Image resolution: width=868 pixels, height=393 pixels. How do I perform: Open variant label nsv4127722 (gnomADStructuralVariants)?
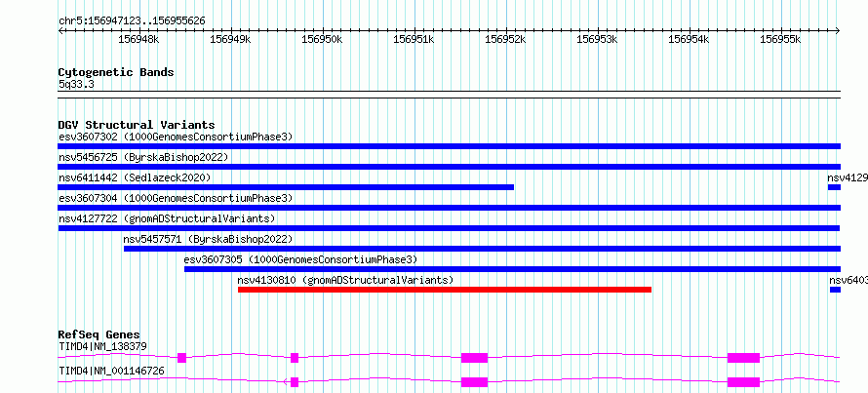[x=167, y=218]
